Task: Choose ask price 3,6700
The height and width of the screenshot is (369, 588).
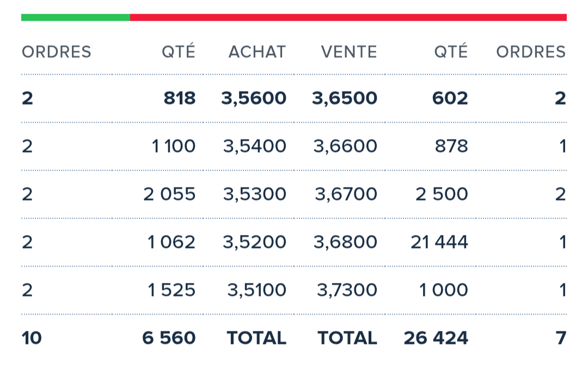Action: coord(346,194)
